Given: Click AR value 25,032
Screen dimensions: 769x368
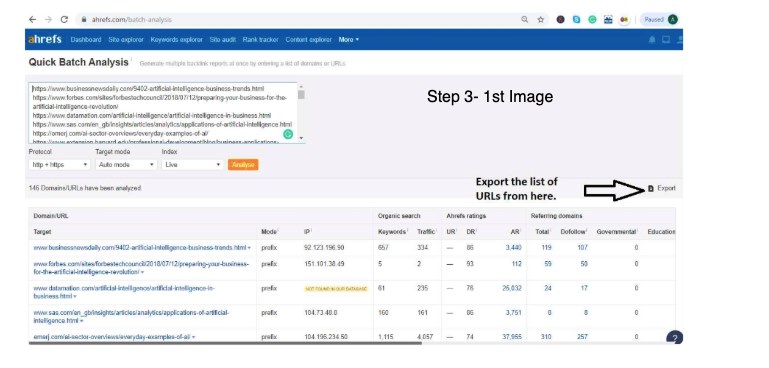Looking at the screenshot, I should pyautogui.click(x=512, y=289).
